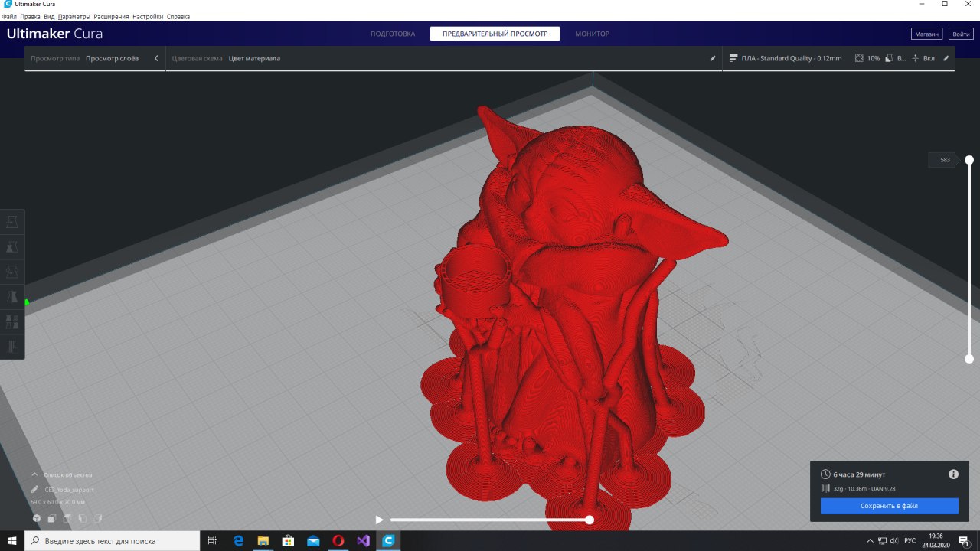Viewport: 980px width, 551px height.
Task: Click the РУС input language indicator
Action: tap(910, 540)
